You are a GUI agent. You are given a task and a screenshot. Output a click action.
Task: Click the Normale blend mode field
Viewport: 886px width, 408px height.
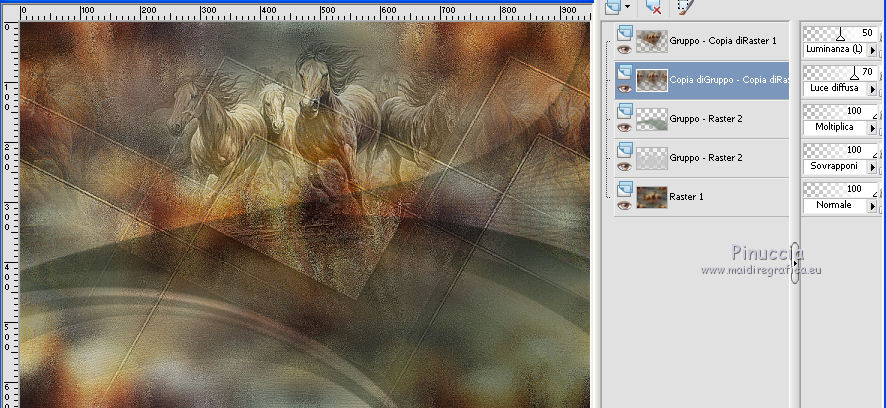[835, 206]
